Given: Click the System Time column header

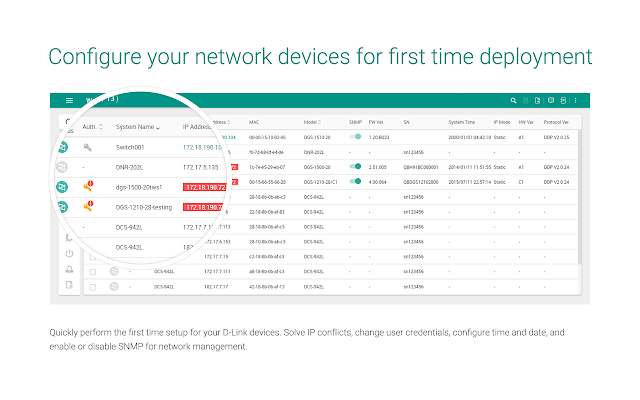Looking at the screenshot, I should 463,120.
